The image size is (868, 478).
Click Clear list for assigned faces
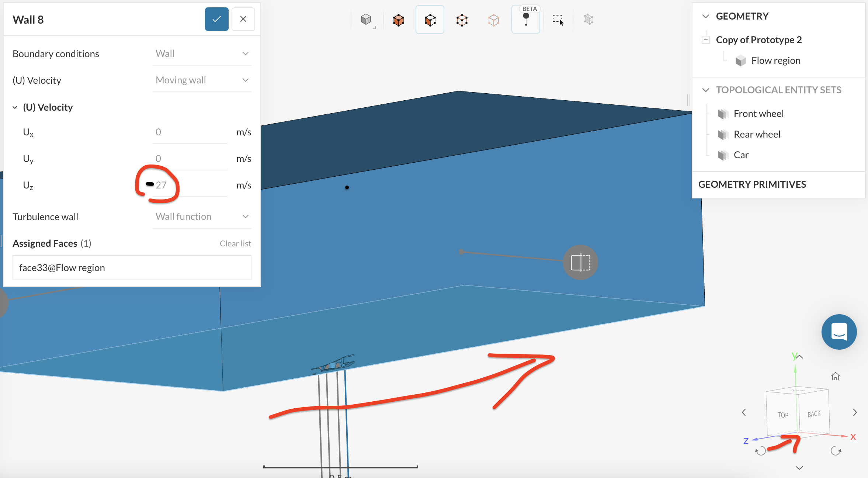click(235, 243)
